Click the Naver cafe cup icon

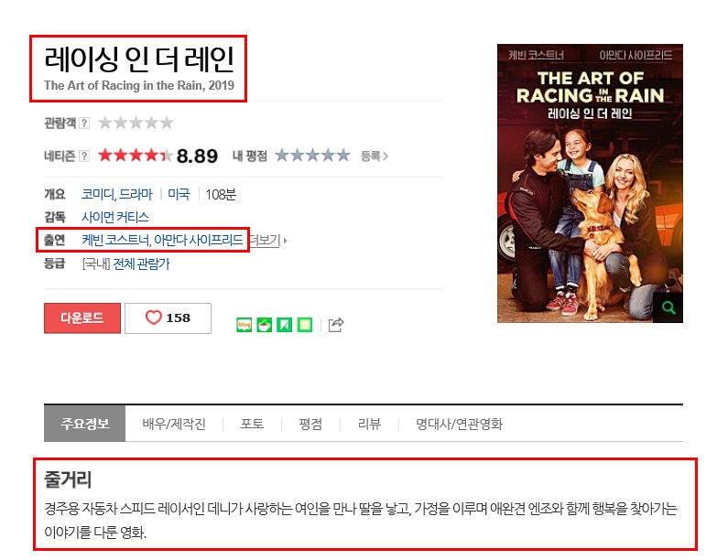[264, 325]
